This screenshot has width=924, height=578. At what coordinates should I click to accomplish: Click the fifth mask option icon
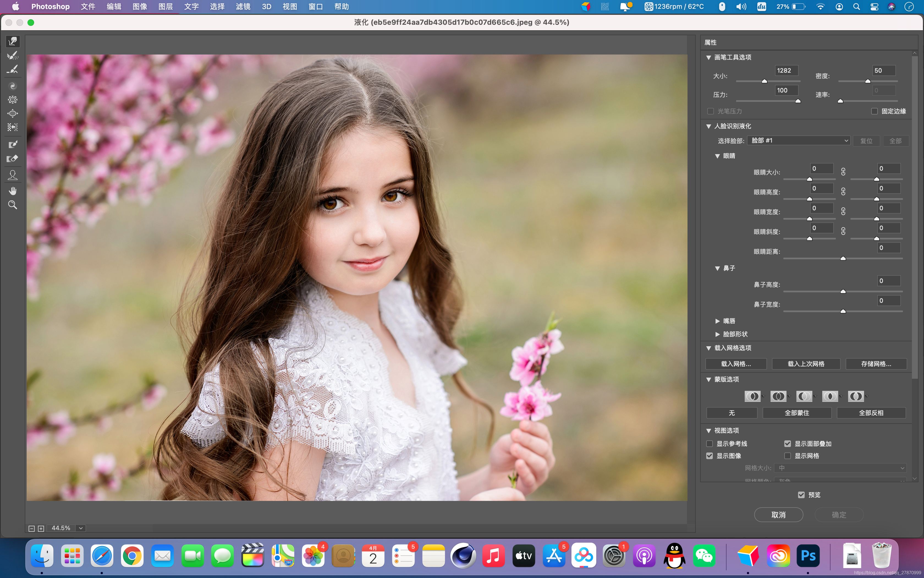point(856,396)
